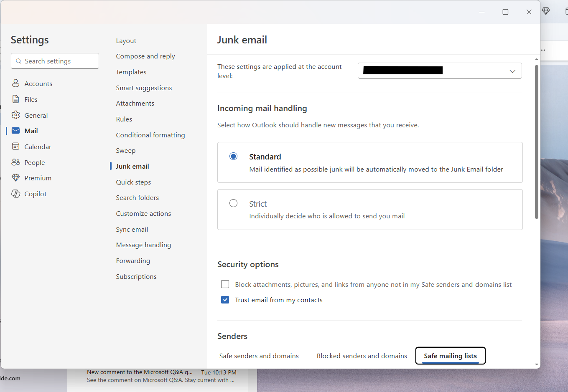Select the Standard junk handling option
Image resolution: width=568 pixels, height=392 pixels.
tap(233, 156)
